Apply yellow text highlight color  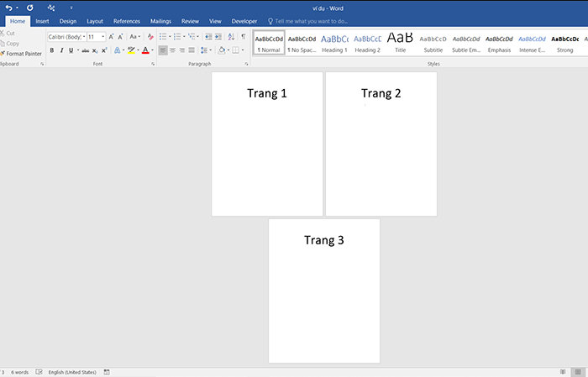tap(131, 50)
